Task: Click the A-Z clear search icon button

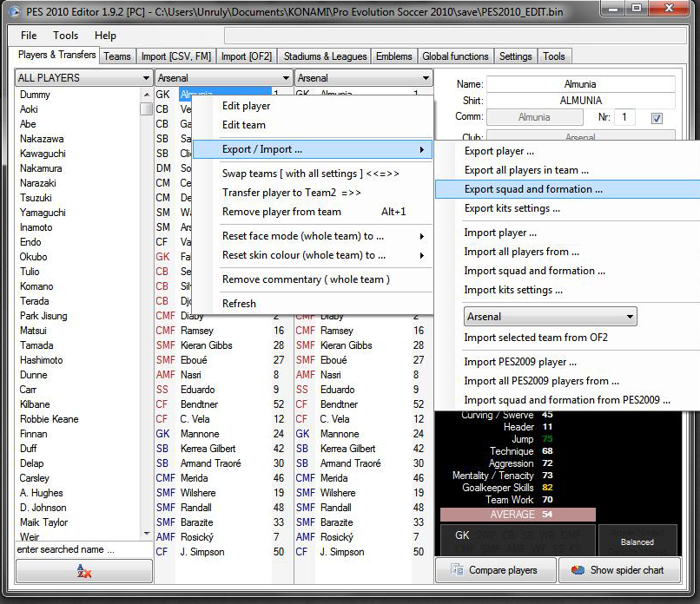Action: pos(83,570)
